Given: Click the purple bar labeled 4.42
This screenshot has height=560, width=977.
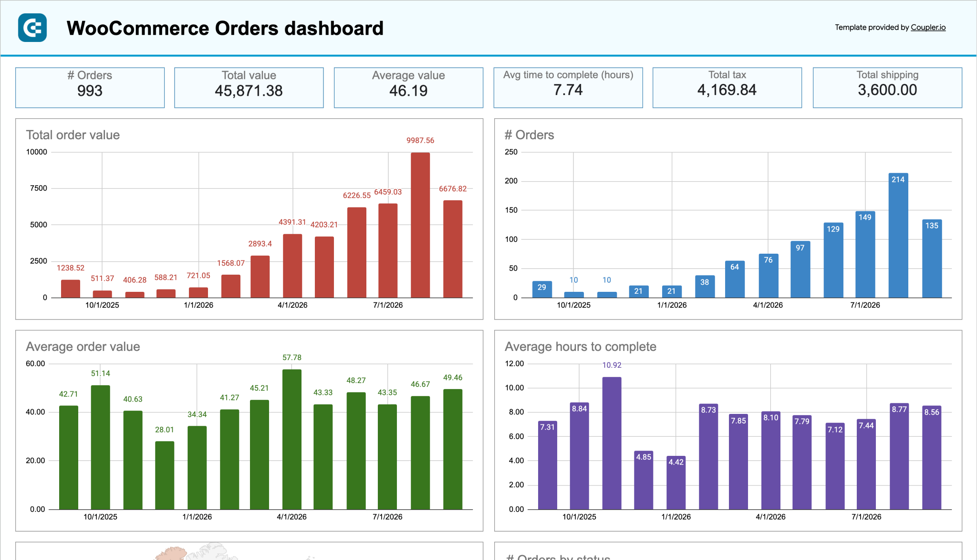Looking at the screenshot, I should [x=676, y=483].
